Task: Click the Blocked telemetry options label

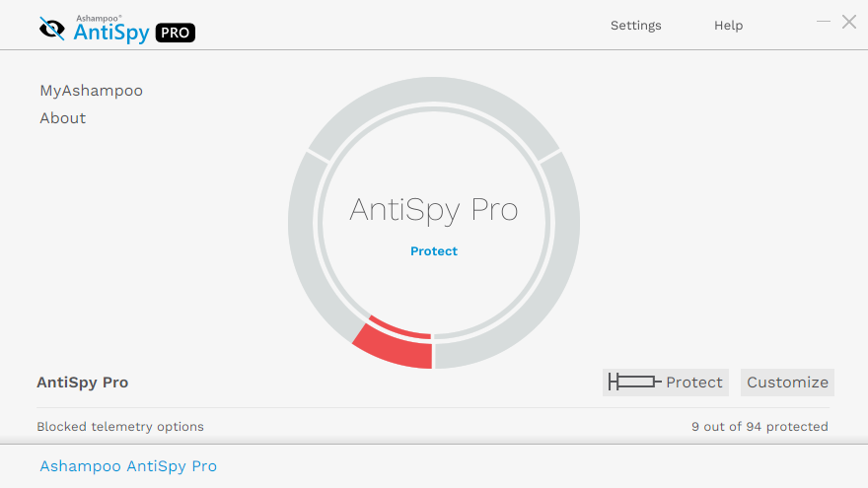Action: 120,427
